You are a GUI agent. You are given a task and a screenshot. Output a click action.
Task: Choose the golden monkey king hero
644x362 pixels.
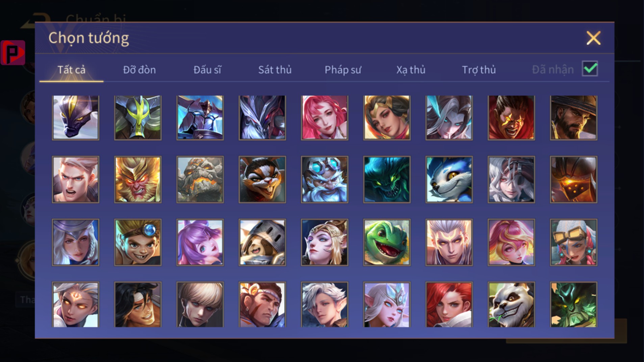click(138, 179)
